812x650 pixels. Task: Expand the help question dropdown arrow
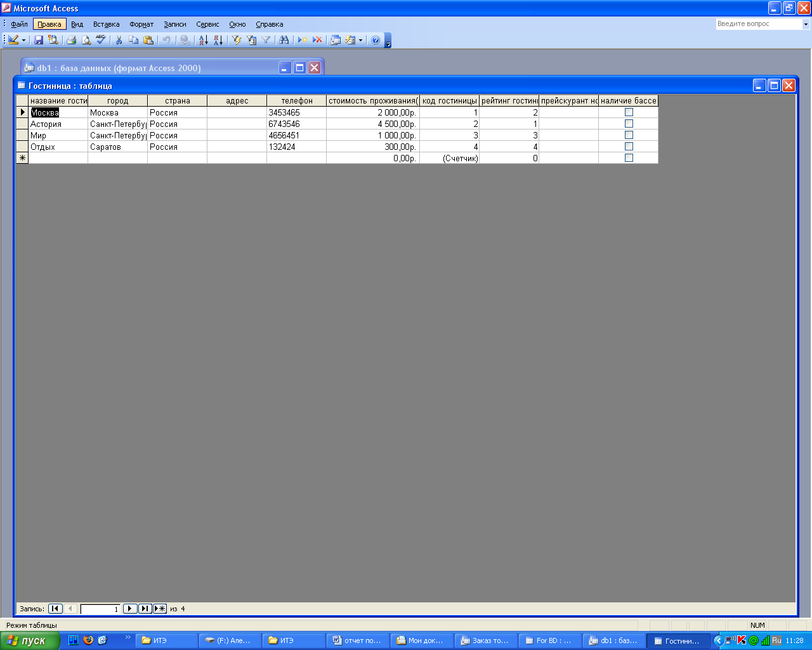(x=806, y=24)
